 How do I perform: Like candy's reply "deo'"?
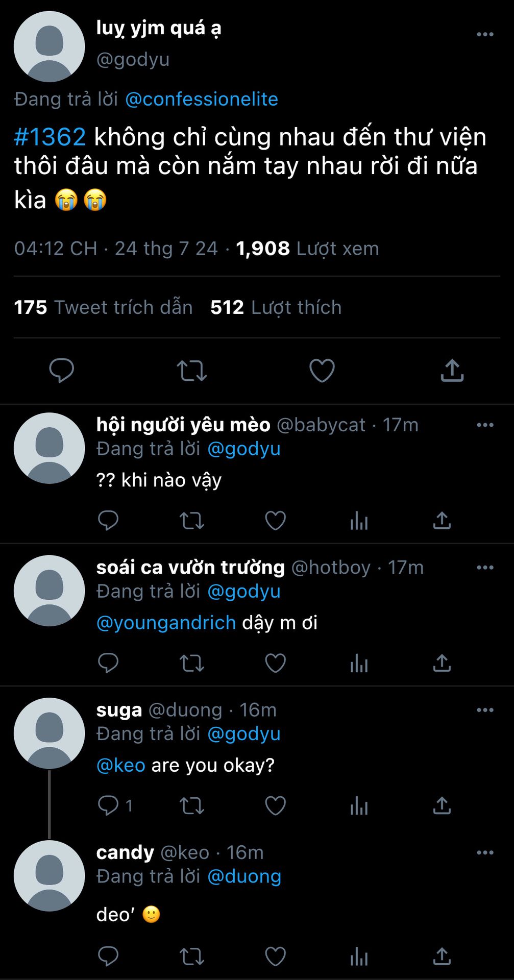[x=276, y=957]
